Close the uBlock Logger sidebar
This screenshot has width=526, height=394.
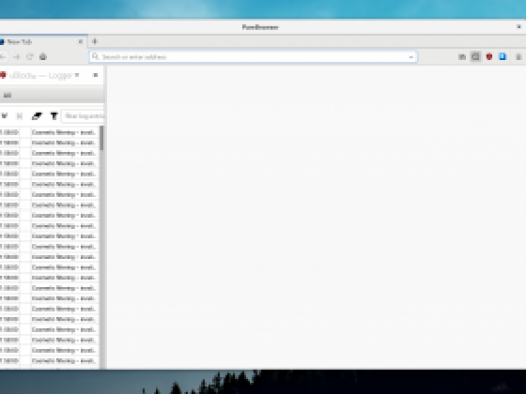tap(96, 75)
